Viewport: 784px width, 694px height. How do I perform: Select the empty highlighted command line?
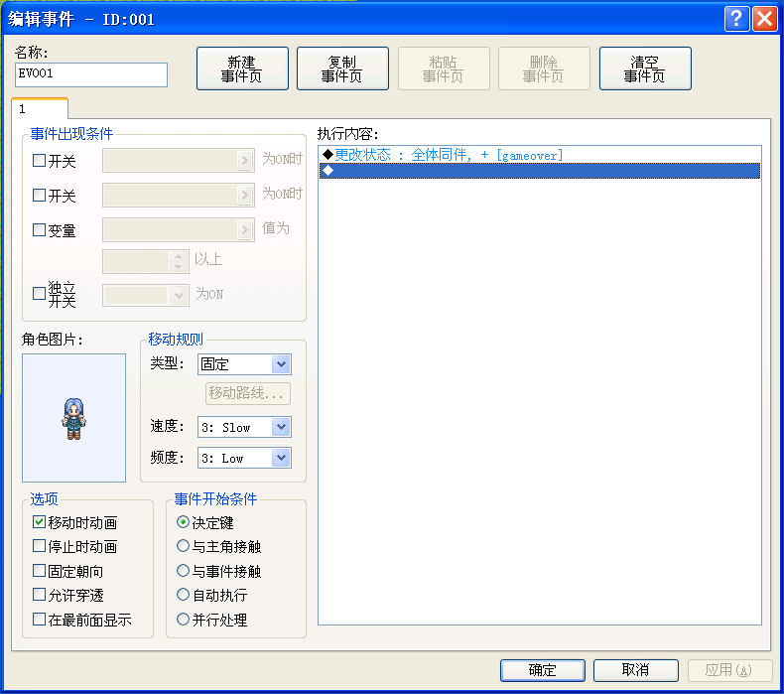pyautogui.click(x=540, y=171)
